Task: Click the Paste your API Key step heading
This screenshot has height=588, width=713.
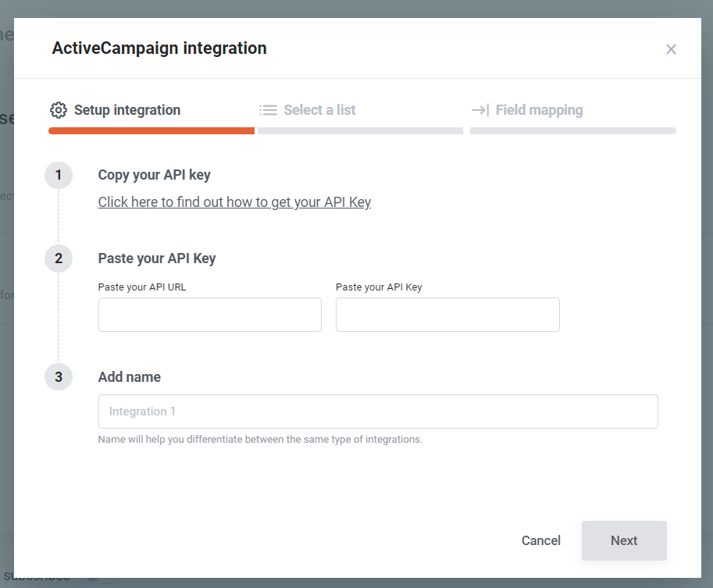Action: (157, 258)
